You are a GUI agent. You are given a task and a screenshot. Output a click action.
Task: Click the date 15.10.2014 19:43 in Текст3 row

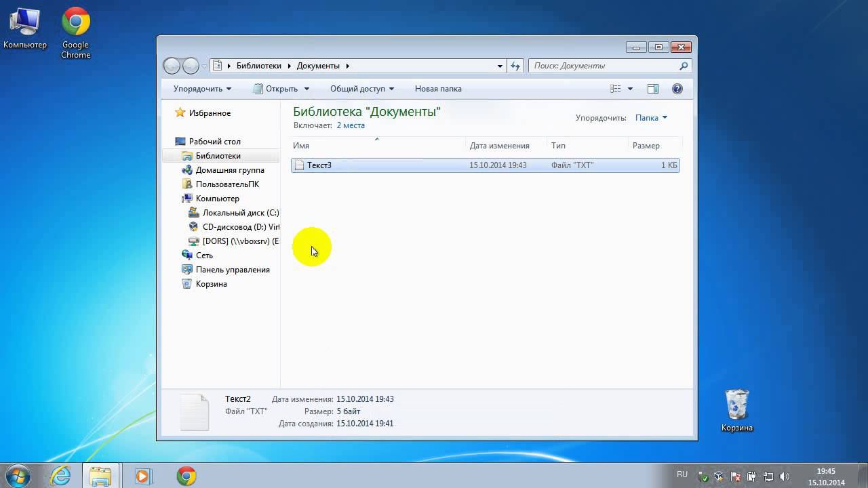[x=498, y=165]
